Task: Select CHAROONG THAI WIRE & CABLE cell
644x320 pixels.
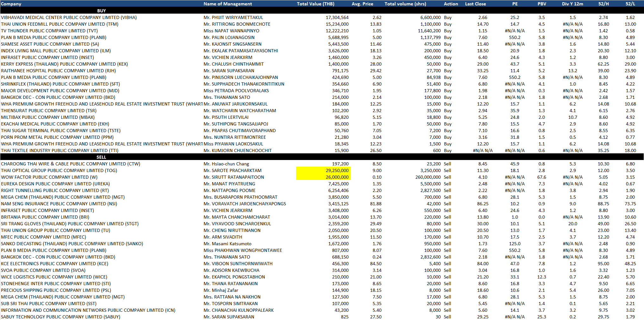Action: 71,164
